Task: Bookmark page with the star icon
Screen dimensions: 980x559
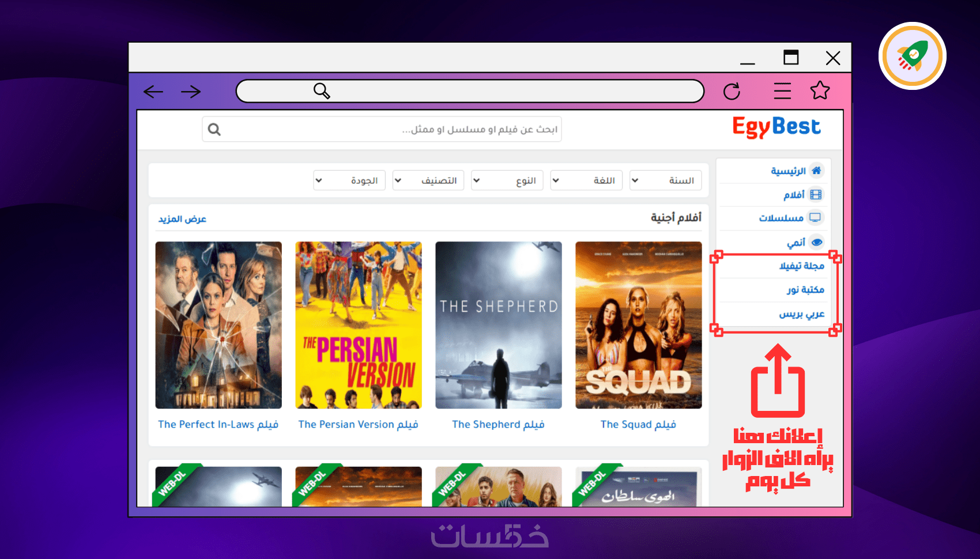Action: pos(820,90)
